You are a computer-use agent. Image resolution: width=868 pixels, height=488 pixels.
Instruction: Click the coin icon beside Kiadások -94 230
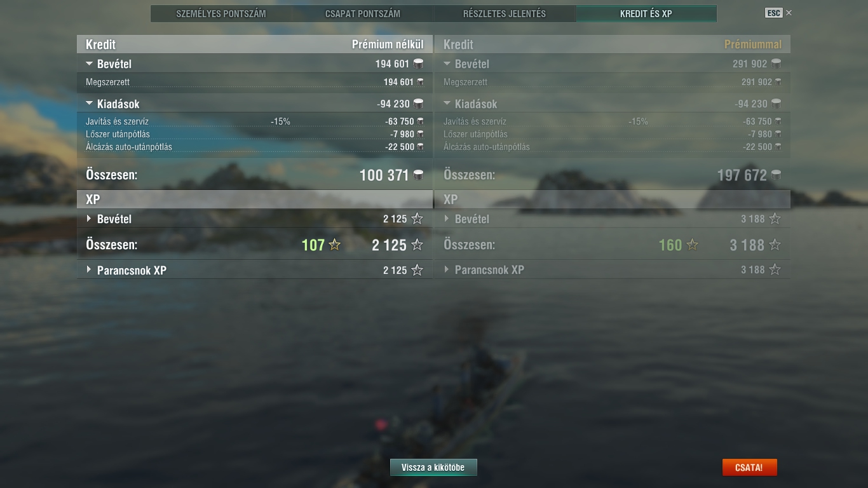(x=418, y=104)
